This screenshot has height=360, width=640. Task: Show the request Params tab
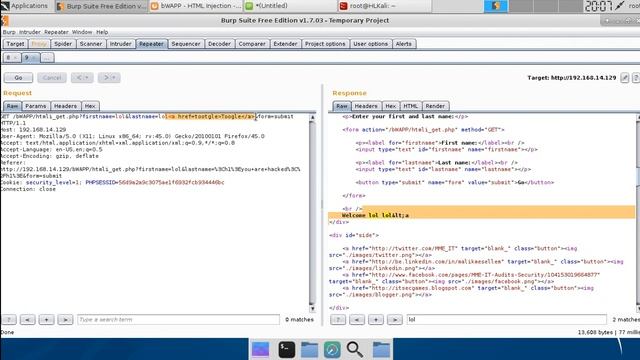36,106
